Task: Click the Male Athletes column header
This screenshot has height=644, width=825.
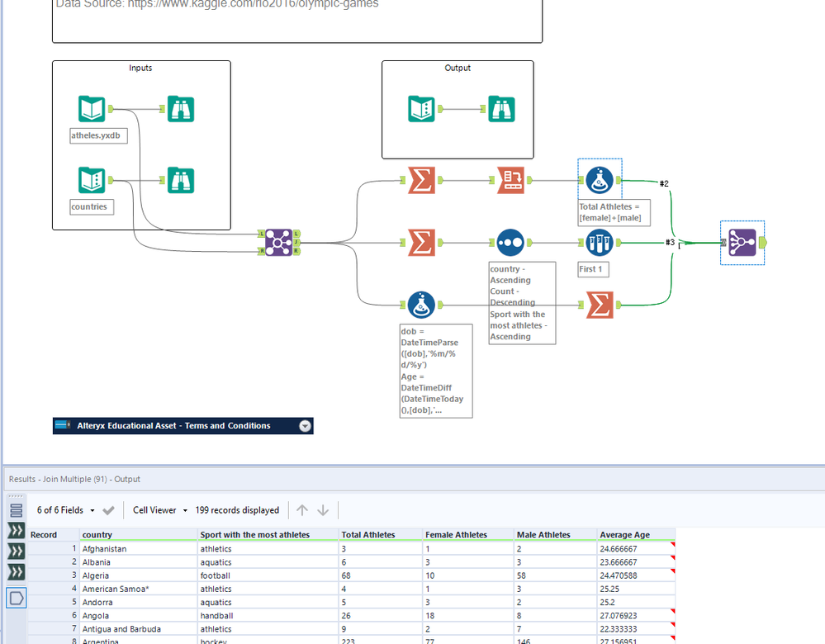Action: [x=556, y=534]
